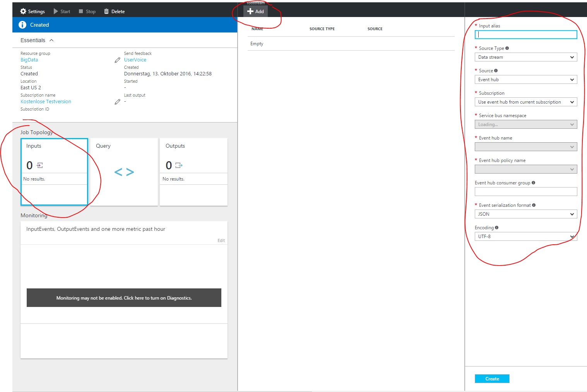
Task: Click the pencil icon beside Resource group
Action: (x=117, y=60)
